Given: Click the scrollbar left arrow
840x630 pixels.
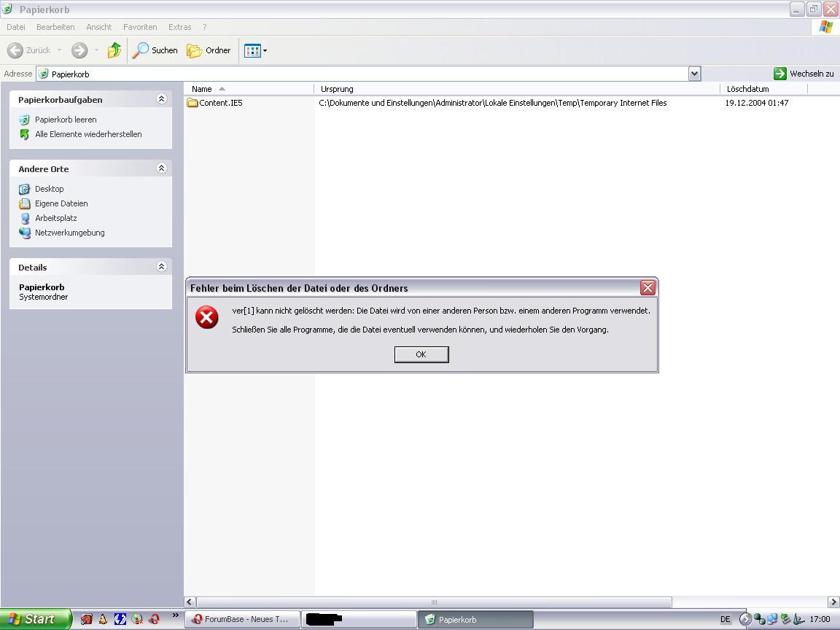Looking at the screenshot, I should click(190, 602).
